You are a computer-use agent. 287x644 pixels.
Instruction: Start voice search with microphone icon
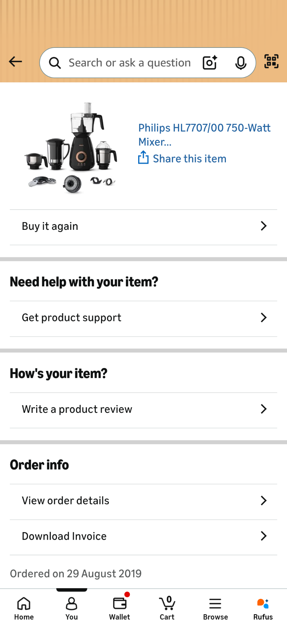[x=241, y=62]
